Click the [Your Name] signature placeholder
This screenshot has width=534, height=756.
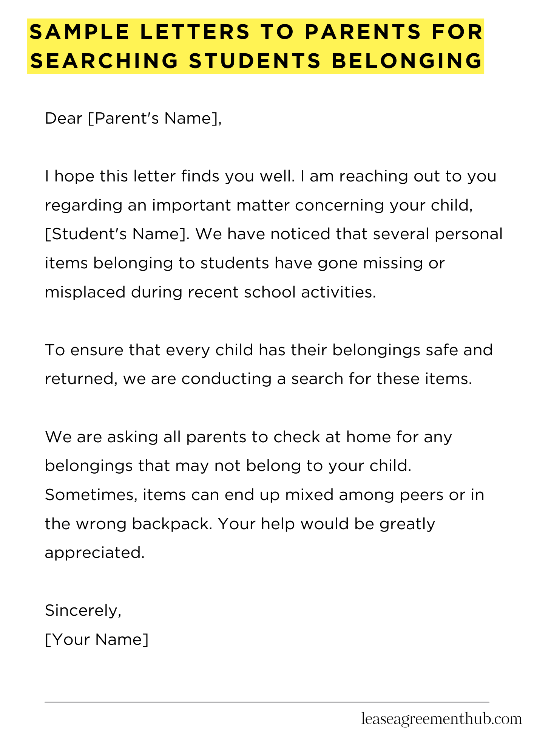(x=97, y=639)
